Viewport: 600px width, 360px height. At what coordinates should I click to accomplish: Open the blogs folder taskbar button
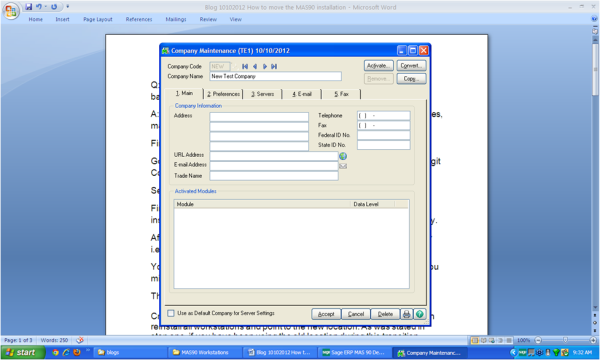tap(130, 352)
